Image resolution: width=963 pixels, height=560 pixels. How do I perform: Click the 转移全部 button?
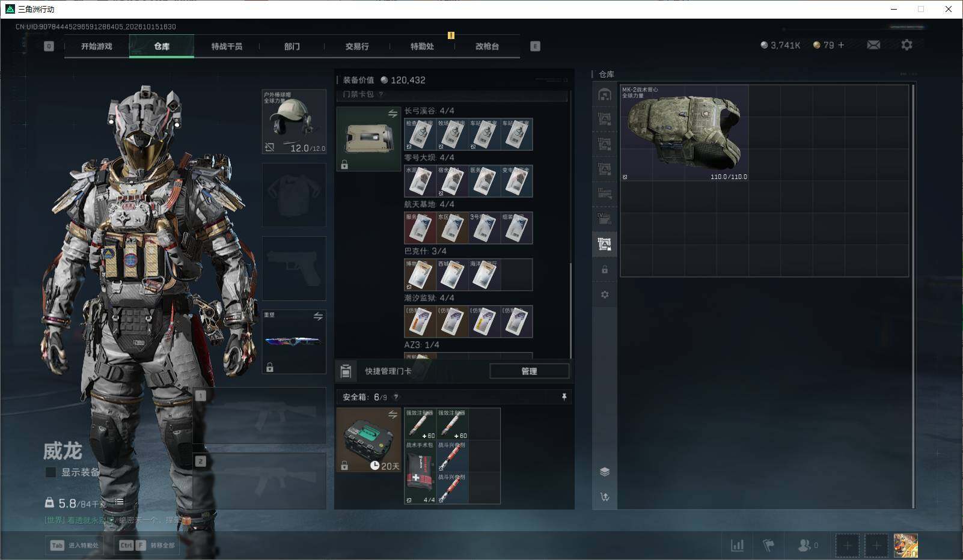coord(147,545)
